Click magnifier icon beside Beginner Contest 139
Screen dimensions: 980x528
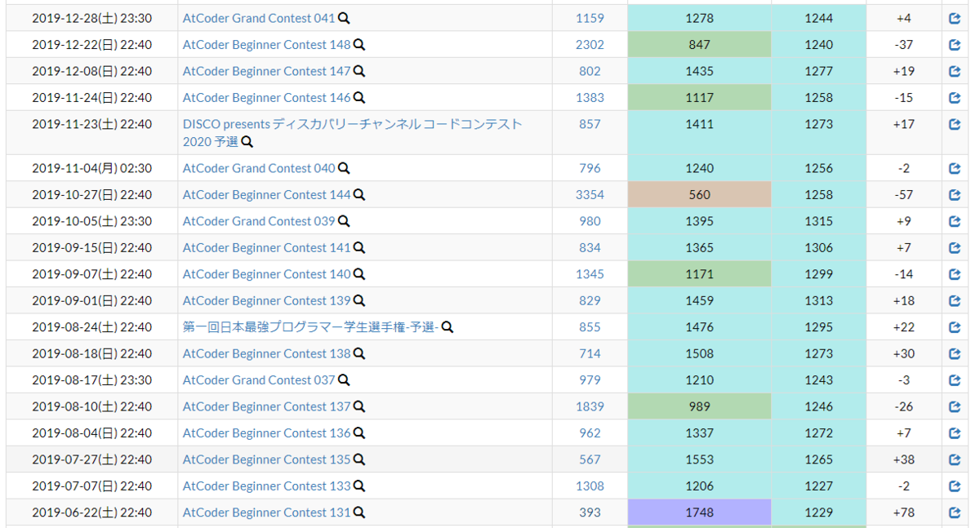click(359, 301)
